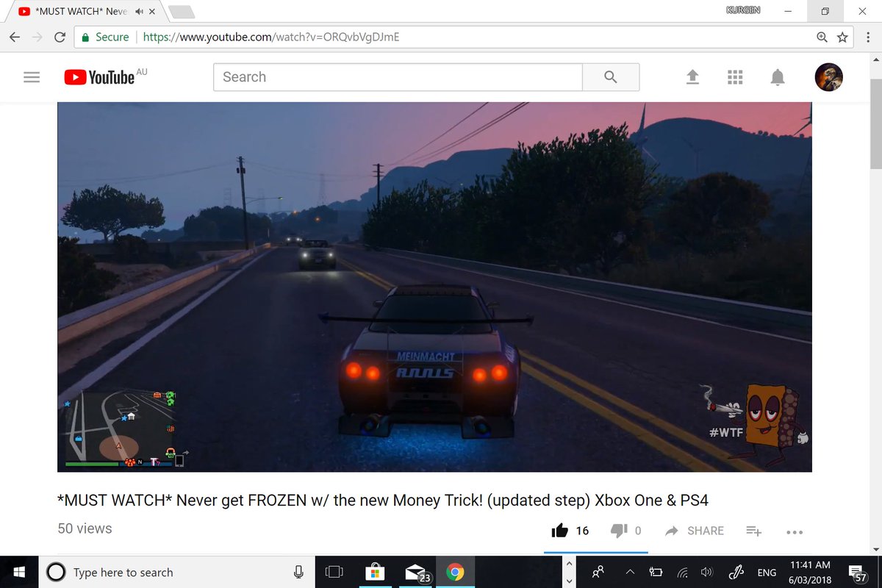Open Mail app from taskbar
Image resolution: width=882 pixels, height=588 pixels.
tap(415, 573)
